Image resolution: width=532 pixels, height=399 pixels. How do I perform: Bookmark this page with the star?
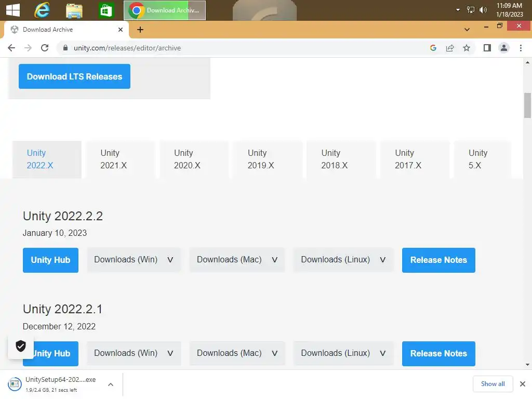467,48
